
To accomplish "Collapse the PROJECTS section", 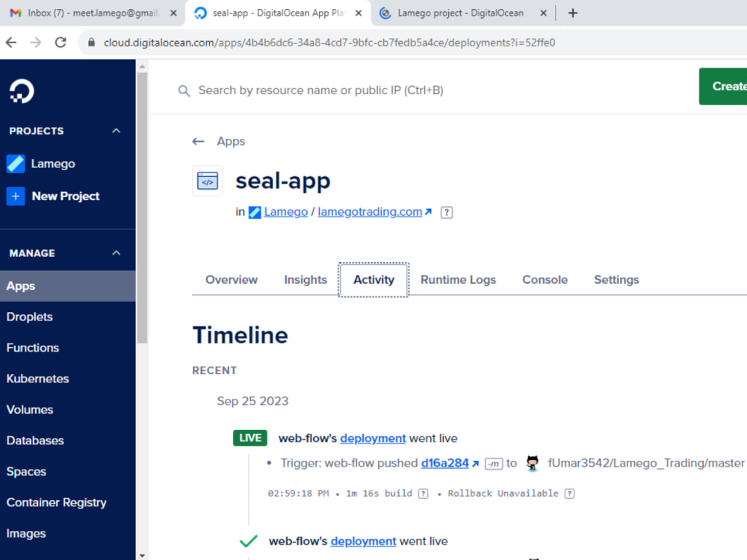I will pos(116,131).
